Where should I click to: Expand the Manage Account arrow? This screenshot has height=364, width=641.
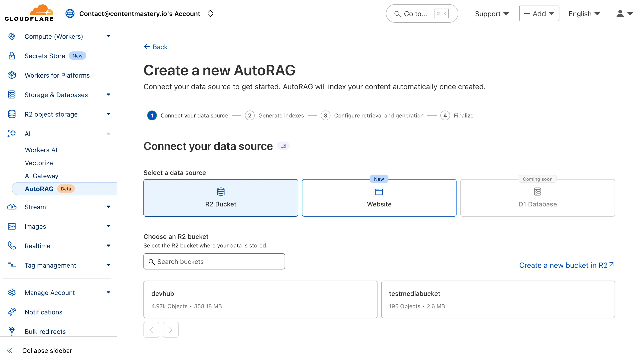108,292
